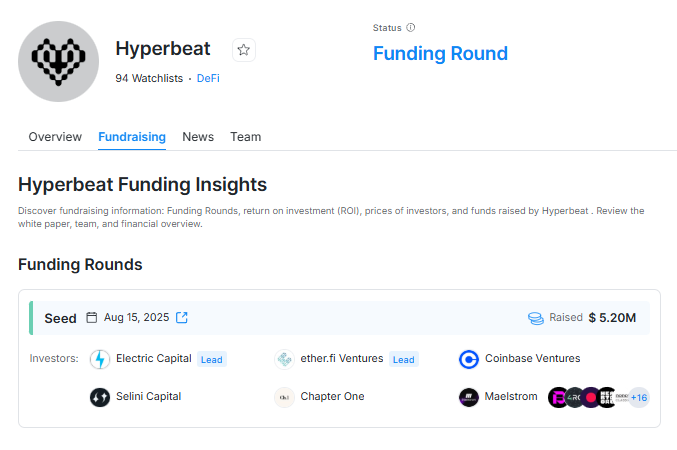Click the 94 Watchlists text
The height and width of the screenshot is (450, 677).
(x=149, y=78)
